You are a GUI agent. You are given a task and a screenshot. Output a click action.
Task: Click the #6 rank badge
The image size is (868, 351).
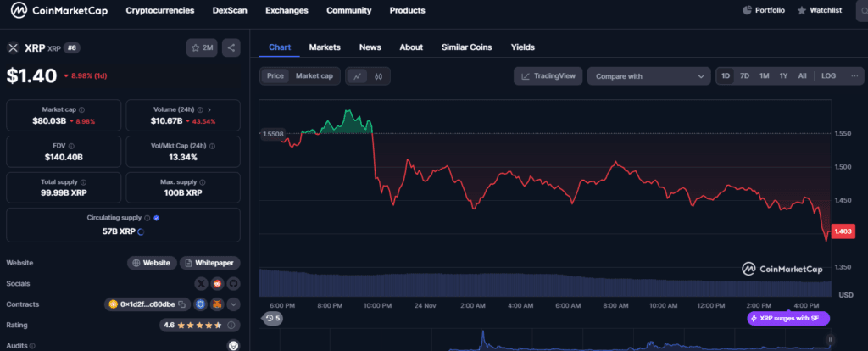(x=72, y=48)
